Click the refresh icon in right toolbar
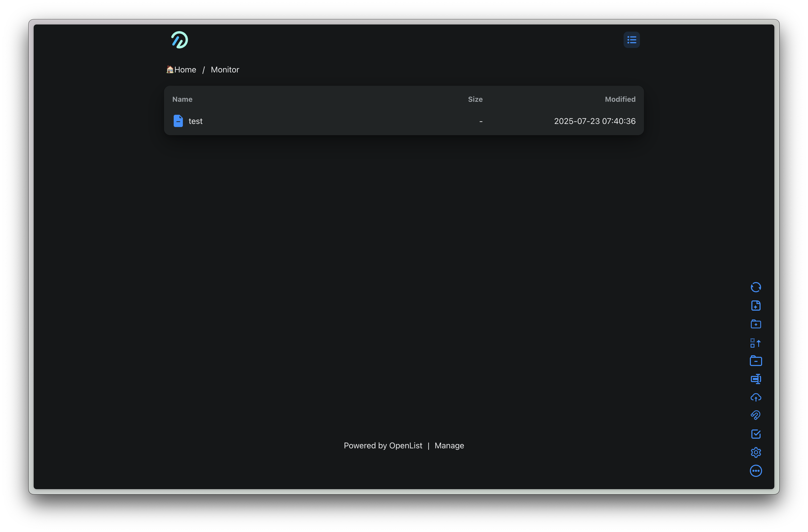Viewport: 808px width, 532px height. [755, 287]
